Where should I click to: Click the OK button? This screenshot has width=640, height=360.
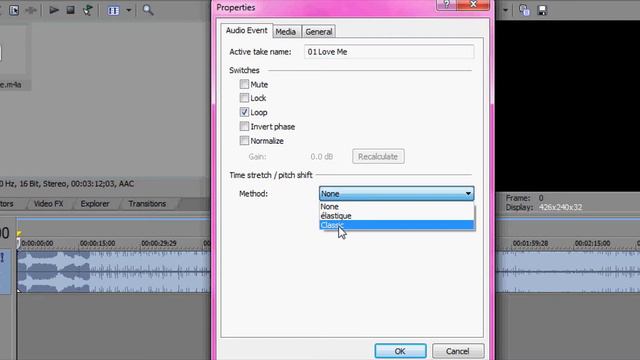[x=400, y=351]
